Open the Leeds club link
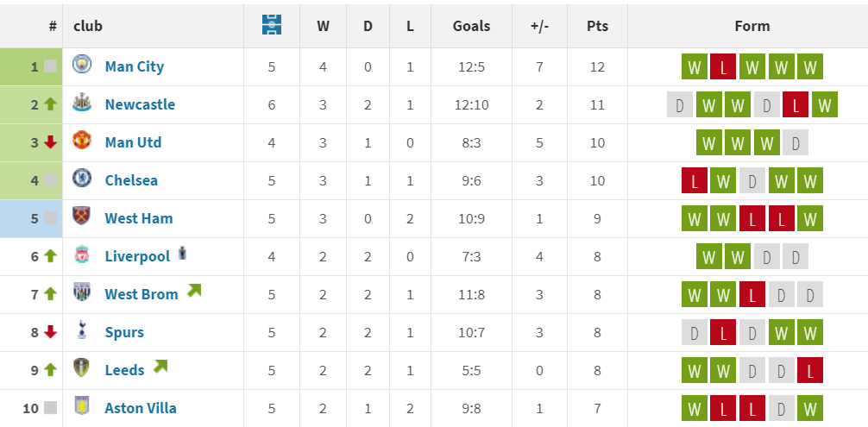868x427 pixels. 124,370
